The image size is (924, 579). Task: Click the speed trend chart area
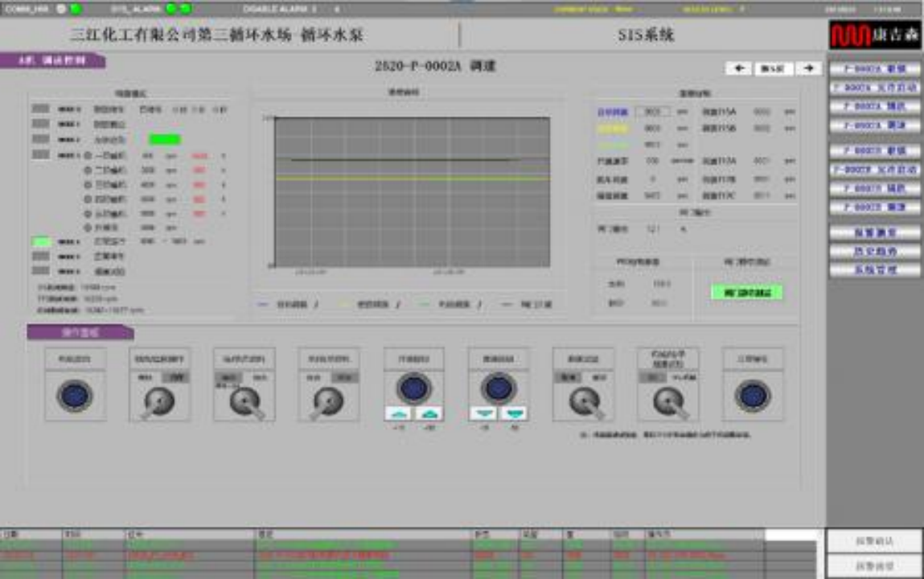[x=413, y=191]
